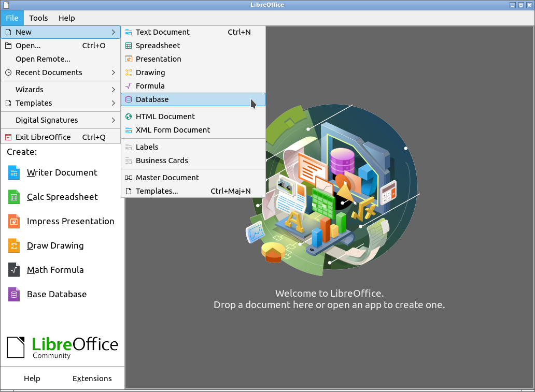Select HTML Document entry

tap(193, 117)
